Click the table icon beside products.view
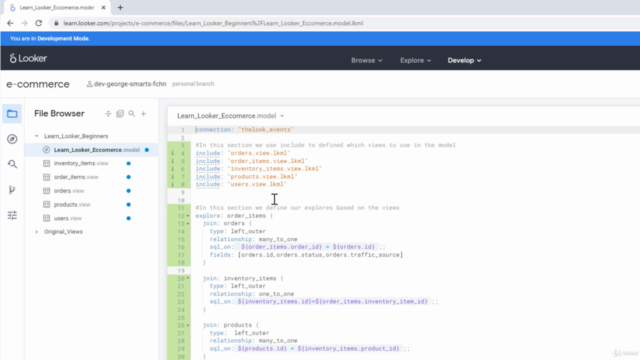 pos(47,204)
